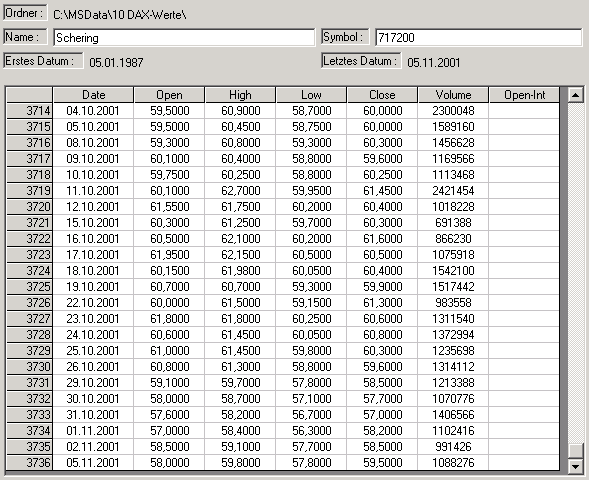Click the scrollbar track above the thumb

[x=575, y=273]
